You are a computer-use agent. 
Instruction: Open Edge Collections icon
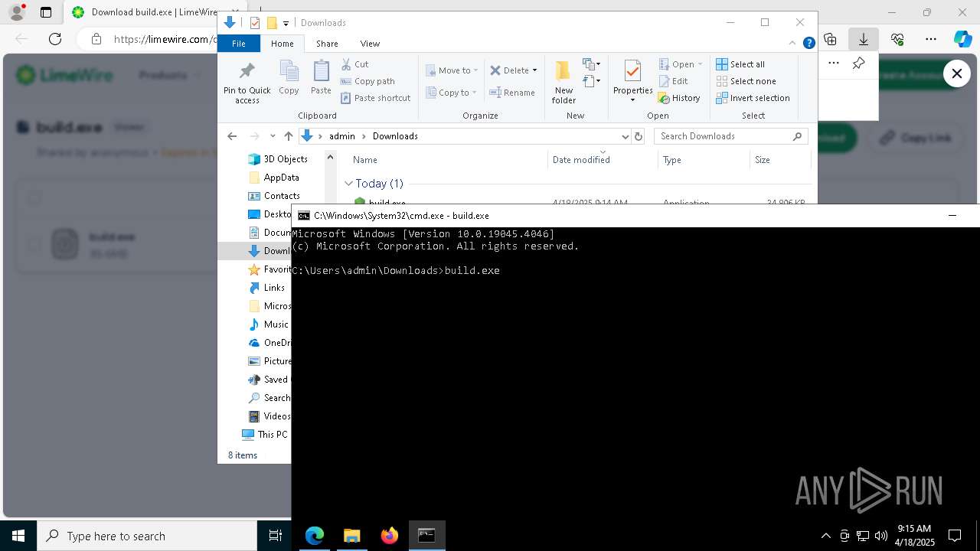[x=830, y=39]
